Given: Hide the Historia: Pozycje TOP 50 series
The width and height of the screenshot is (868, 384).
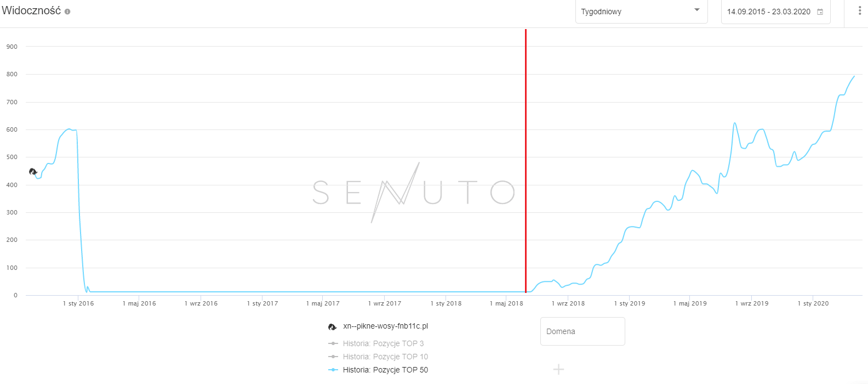Looking at the screenshot, I should coord(385,370).
